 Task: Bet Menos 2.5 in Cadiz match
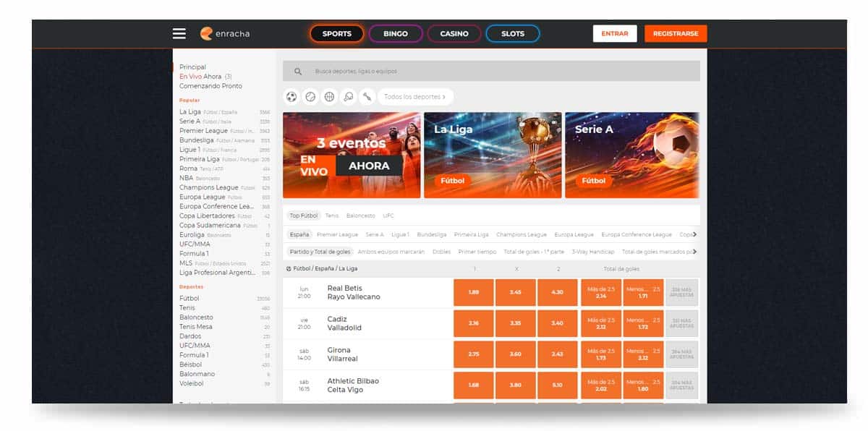[x=643, y=323]
